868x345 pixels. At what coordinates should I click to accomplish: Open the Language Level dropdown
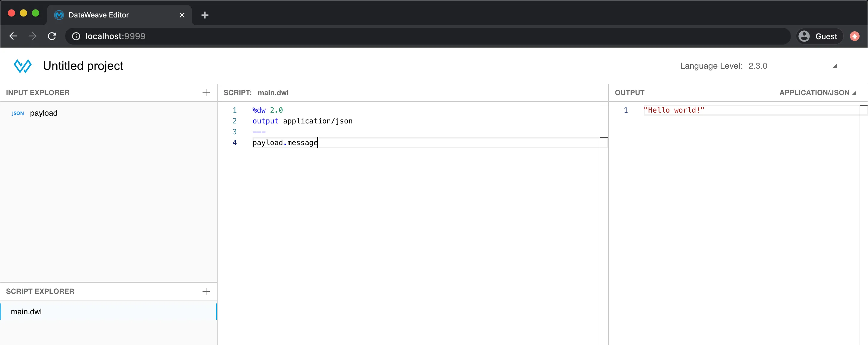point(834,66)
